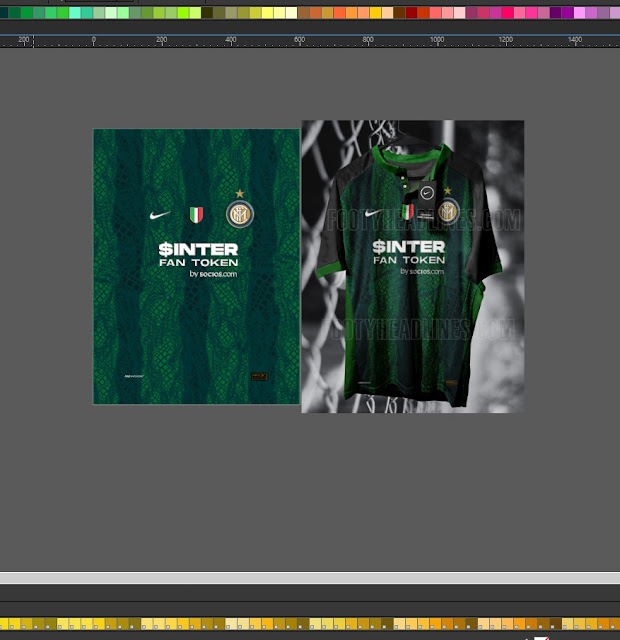620x640 pixels.
Task: Choose the pale cream yellow swatch
Action: (x=291, y=13)
